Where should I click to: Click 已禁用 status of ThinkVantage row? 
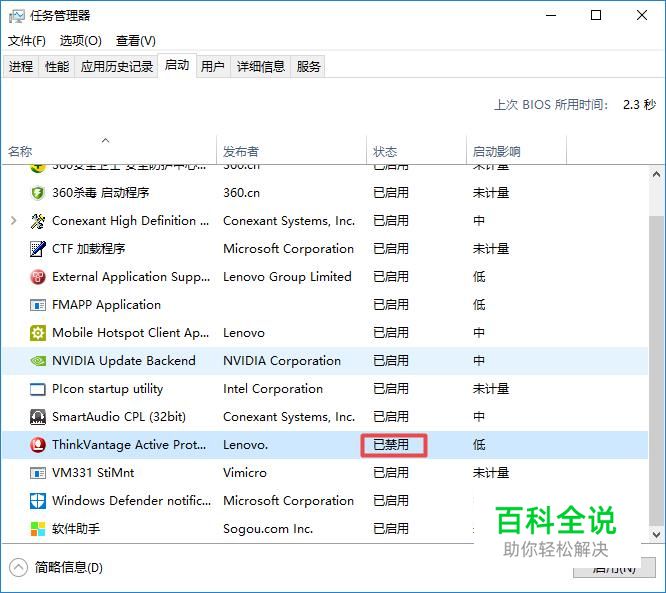pyautogui.click(x=391, y=445)
